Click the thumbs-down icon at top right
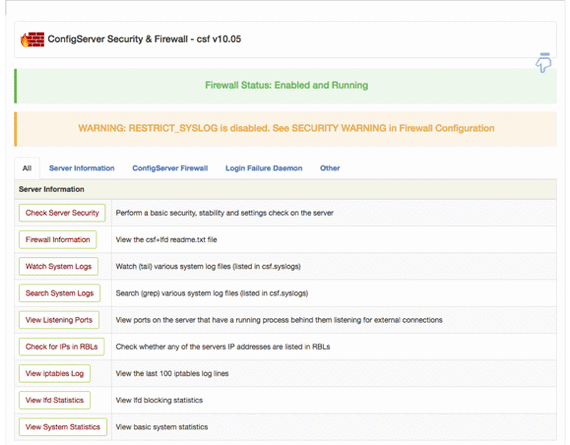 tap(543, 63)
